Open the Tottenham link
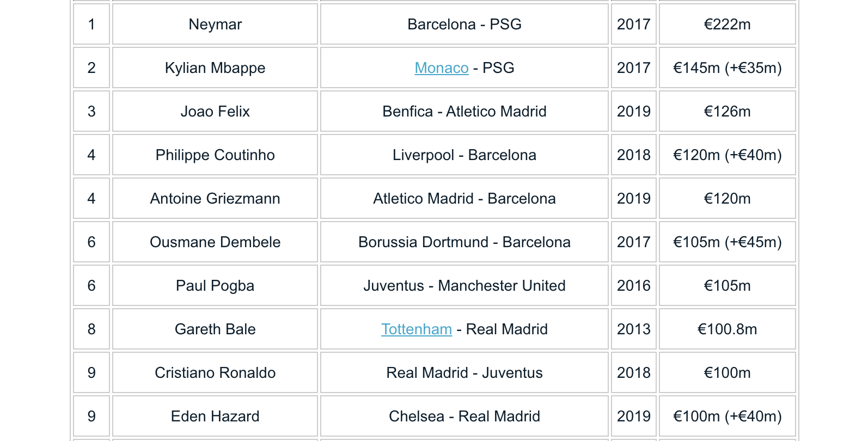Screen dimensions: 868x441 coord(417,329)
